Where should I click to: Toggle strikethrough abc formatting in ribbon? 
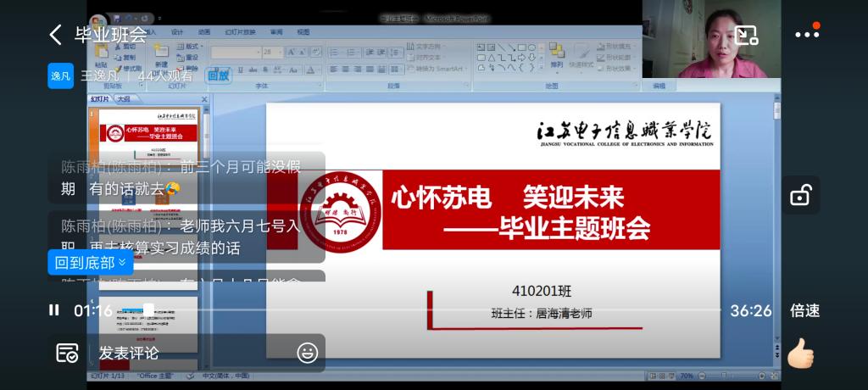253,70
